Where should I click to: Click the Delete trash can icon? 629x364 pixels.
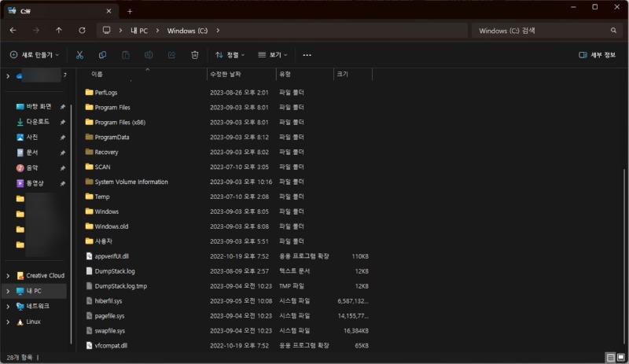click(x=195, y=55)
